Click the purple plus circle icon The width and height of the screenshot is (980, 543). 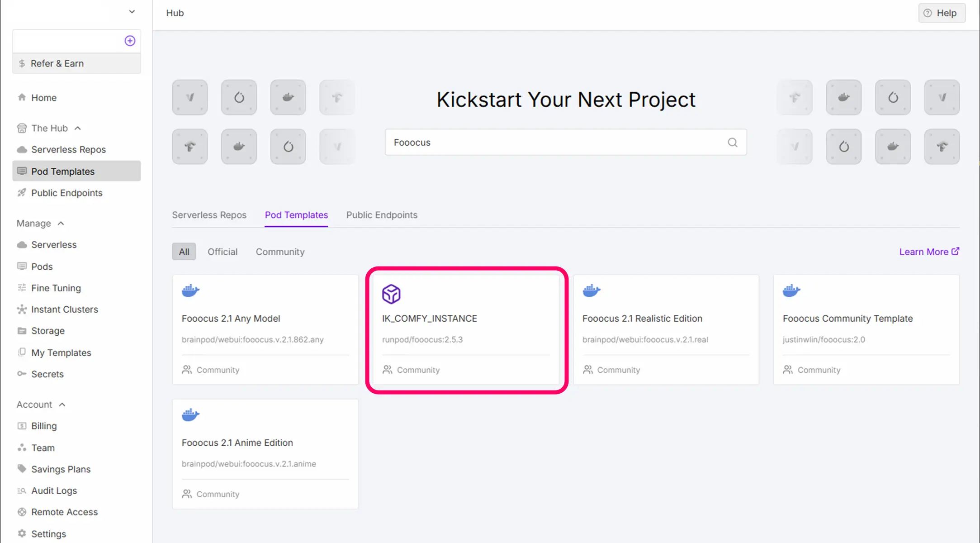[130, 41]
